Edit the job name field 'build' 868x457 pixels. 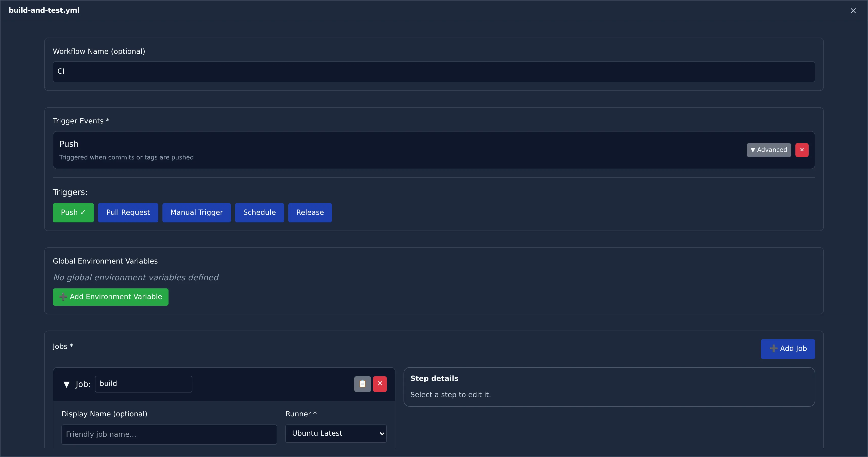pos(144,384)
